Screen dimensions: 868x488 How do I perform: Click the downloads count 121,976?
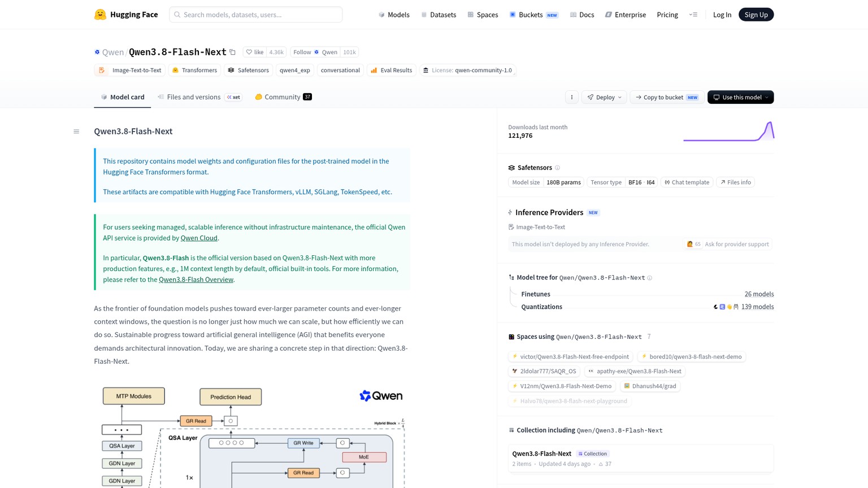click(520, 136)
